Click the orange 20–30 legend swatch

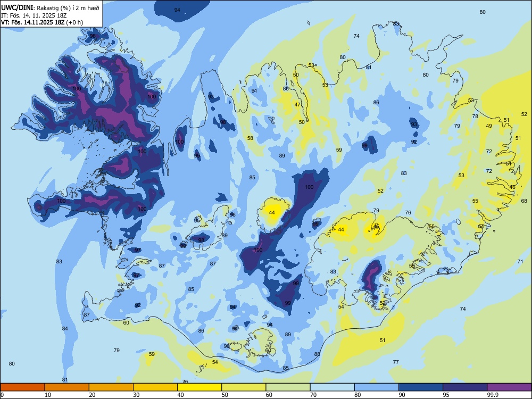(111, 387)
